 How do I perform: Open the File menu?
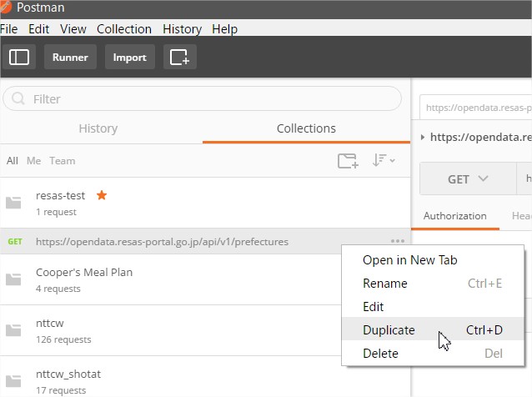point(9,29)
